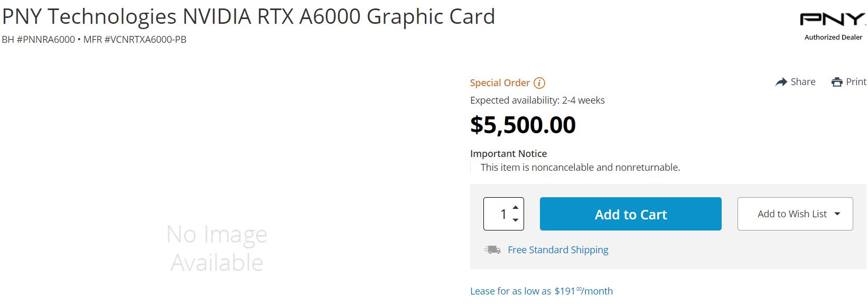This screenshot has width=868, height=304.
Task: Click the Authorized Dealer text
Action: [x=833, y=38]
